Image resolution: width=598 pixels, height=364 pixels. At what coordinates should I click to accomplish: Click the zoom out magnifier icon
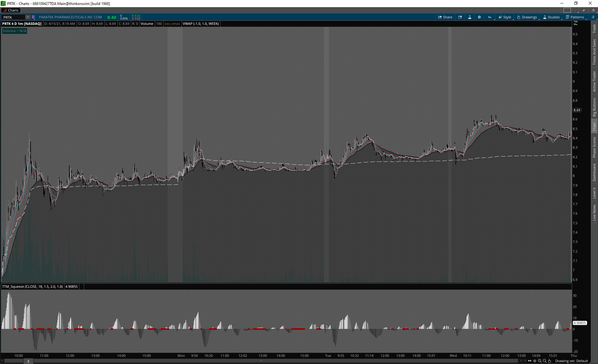pyautogui.click(x=545, y=361)
